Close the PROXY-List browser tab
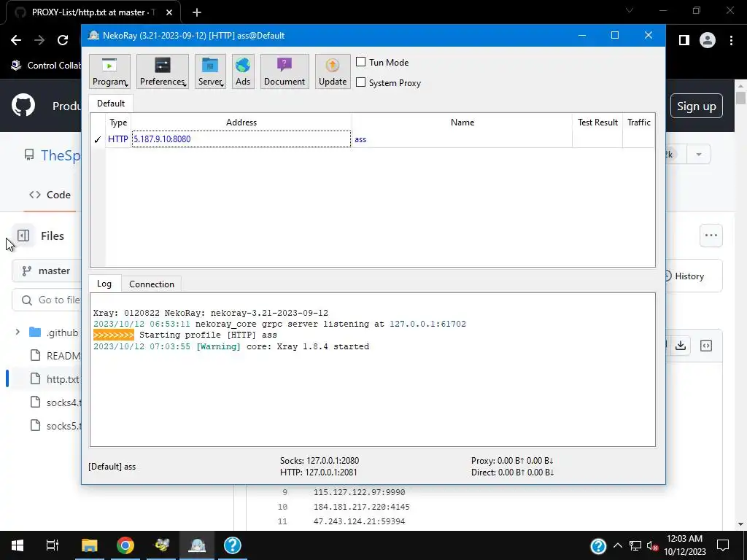The image size is (747, 560). (x=169, y=12)
